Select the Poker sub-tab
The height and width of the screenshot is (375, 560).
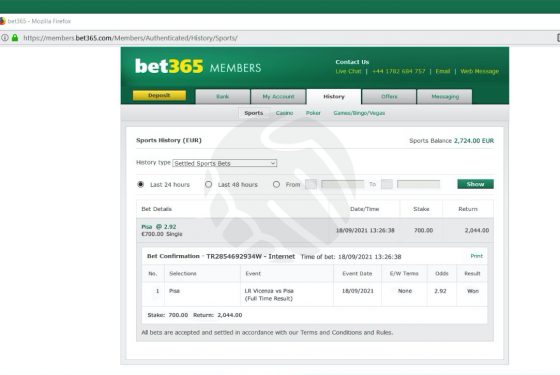tap(313, 113)
